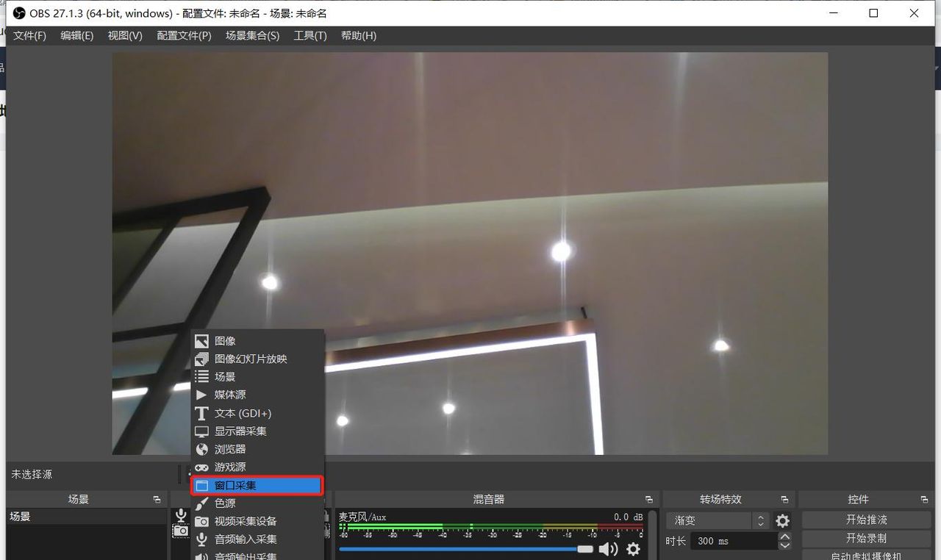941x560 pixels.
Task: Add a 文本 (GDI+) source
Action: [x=257, y=413]
